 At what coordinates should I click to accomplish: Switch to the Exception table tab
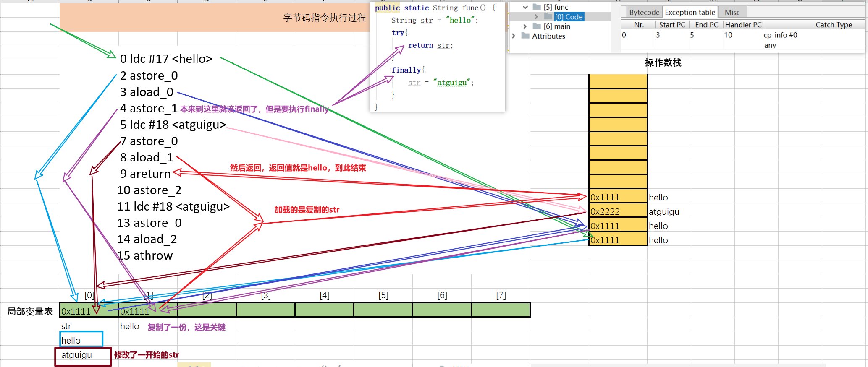[x=690, y=12]
